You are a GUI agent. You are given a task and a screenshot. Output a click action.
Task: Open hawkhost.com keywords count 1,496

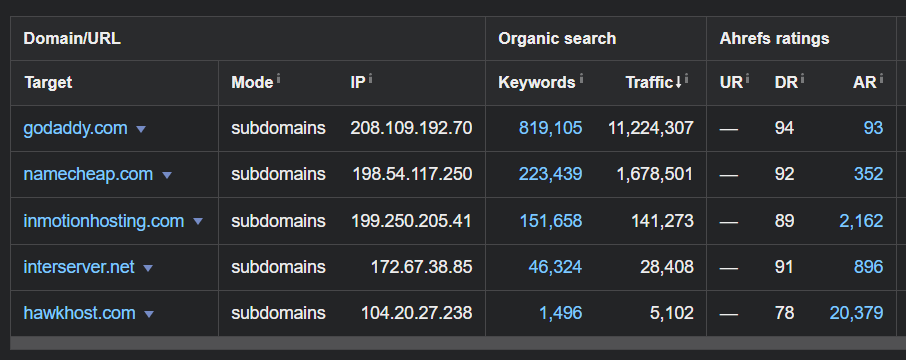(x=560, y=313)
